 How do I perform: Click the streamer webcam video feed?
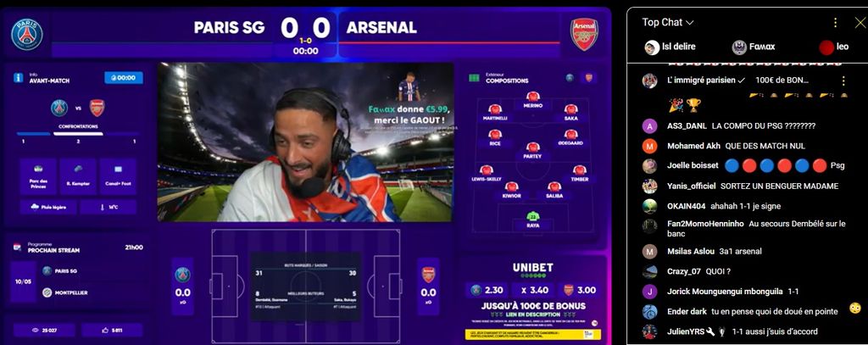pyautogui.click(x=305, y=142)
